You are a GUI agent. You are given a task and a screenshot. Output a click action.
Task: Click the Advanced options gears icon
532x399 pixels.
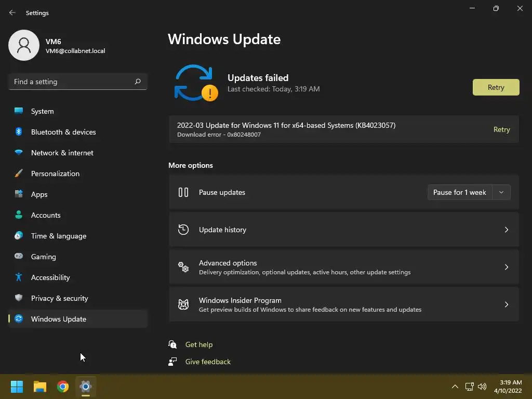point(183,267)
